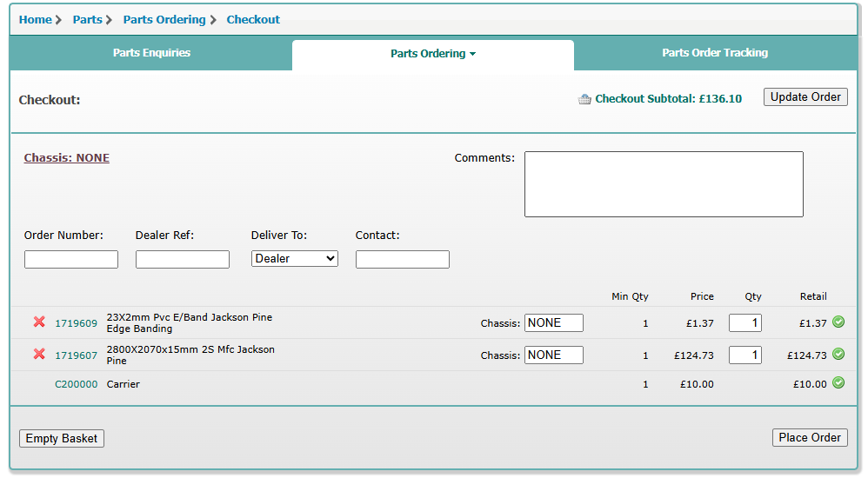The height and width of the screenshot is (478, 868).
Task: Remove part 1719609 with red X
Action: 39,322
